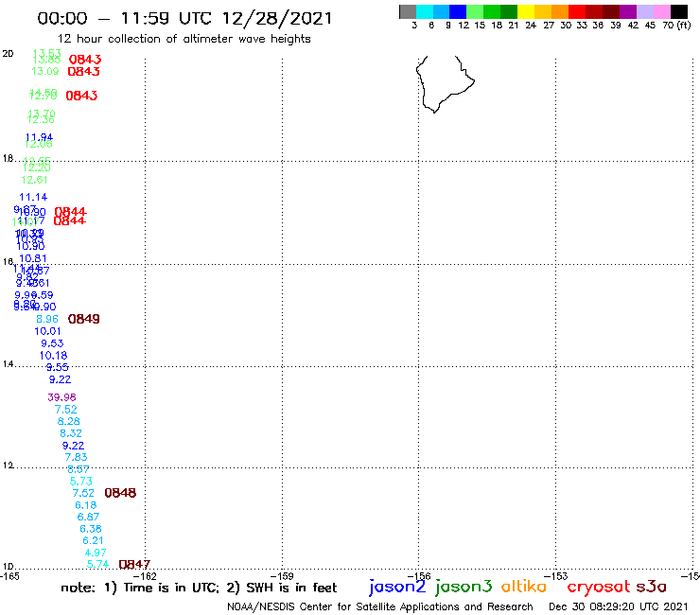
Task: Click the 4.97 wave height value
Action: point(96,553)
